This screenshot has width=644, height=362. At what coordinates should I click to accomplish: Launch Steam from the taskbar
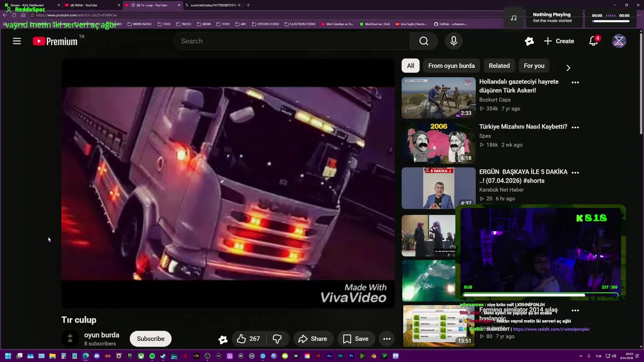[x=163, y=356]
